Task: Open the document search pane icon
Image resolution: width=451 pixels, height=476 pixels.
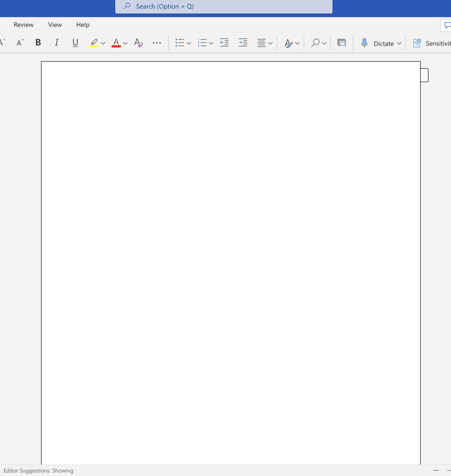Action: [x=342, y=43]
